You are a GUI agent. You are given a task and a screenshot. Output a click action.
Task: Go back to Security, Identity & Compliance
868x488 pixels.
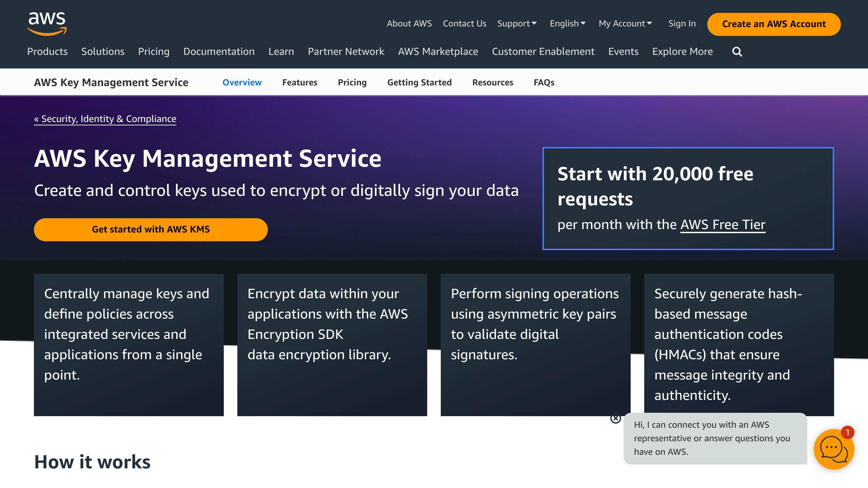[105, 119]
